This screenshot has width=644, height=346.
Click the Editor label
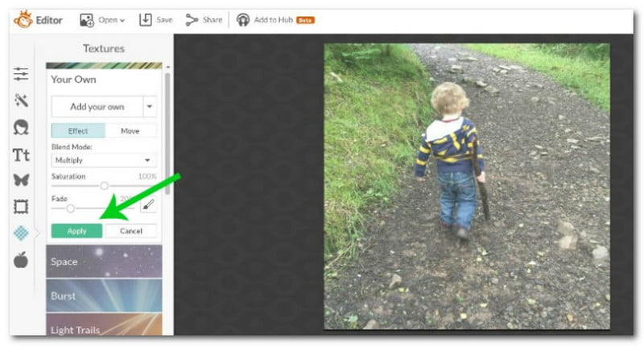point(49,20)
